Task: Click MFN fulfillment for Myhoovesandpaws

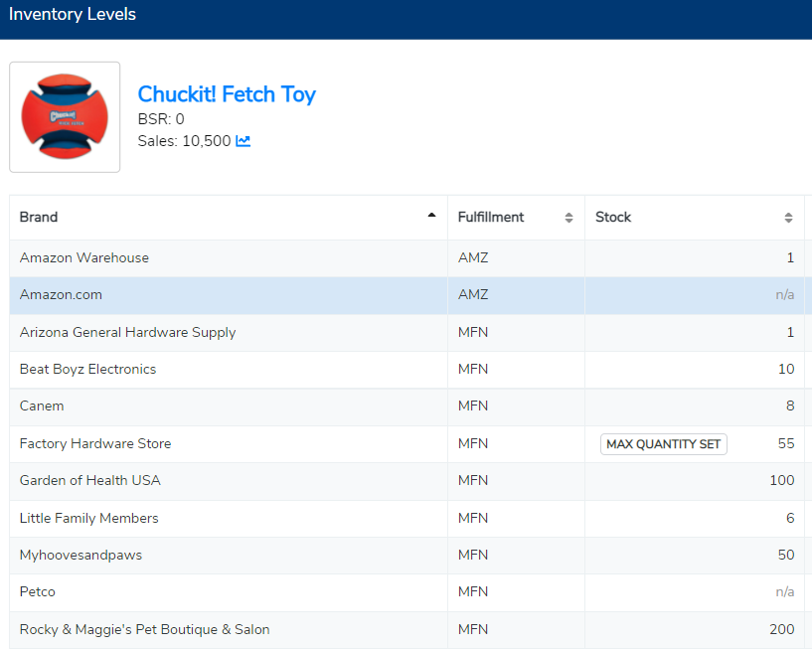Action: (x=473, y=556)
